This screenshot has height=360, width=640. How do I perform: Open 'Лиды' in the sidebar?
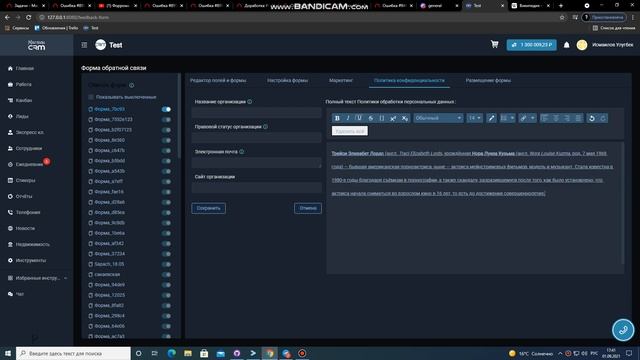click(22, 116)
